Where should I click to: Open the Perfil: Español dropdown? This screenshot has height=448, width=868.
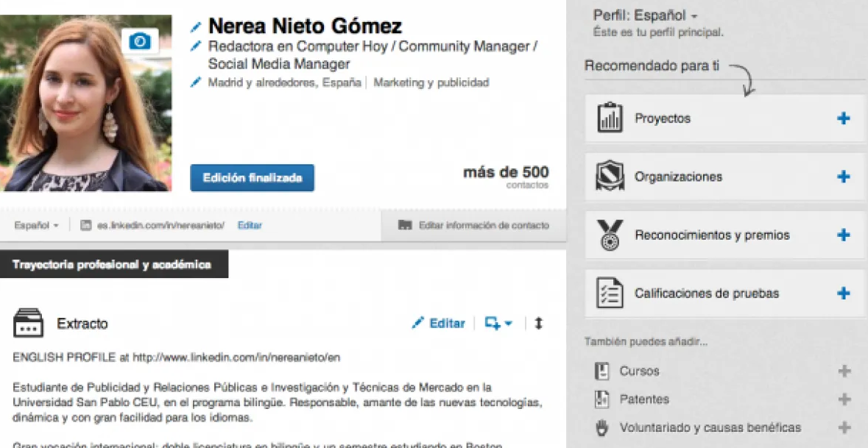(646, 15)
